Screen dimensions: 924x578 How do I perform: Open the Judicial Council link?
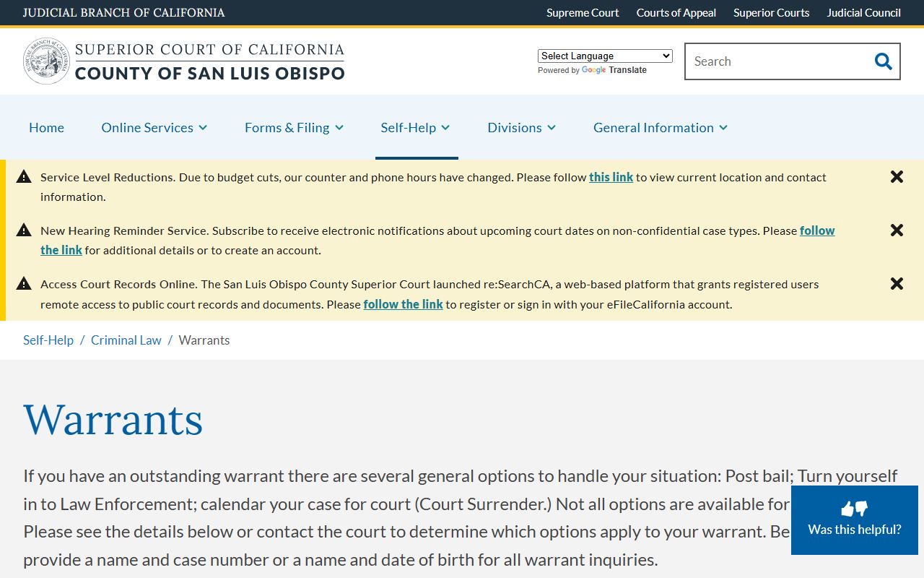(x=864, y=12)
